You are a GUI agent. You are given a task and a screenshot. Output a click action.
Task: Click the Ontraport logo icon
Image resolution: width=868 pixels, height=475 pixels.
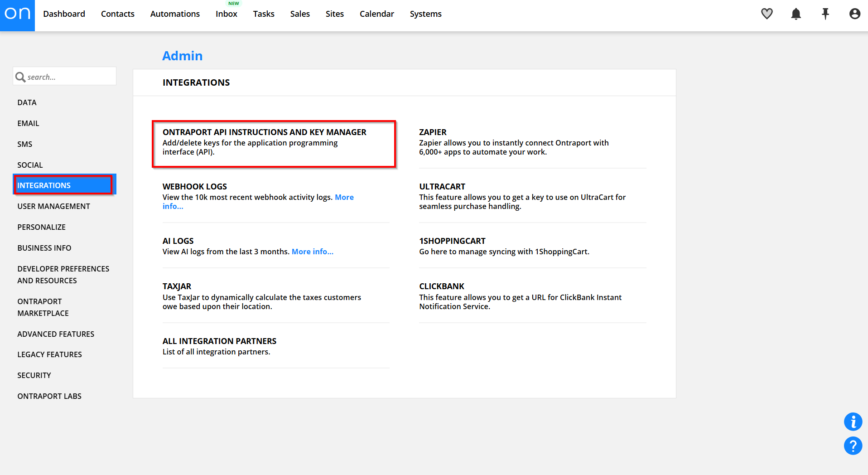[x=17, y=15]
